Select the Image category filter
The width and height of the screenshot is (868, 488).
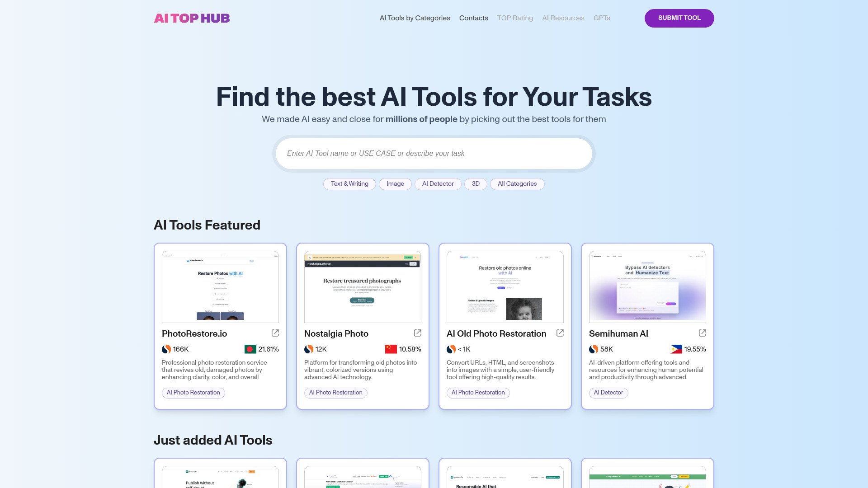pyautogui.click(x=395, y=183)
